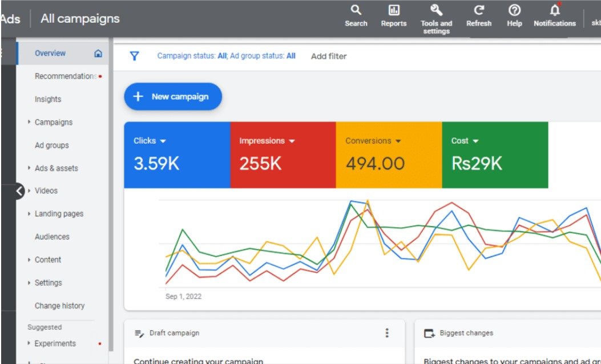Image resolution: width=601 pixels, height=364 pixels.
Task: Open the Cost metric dropdown
Action: pyautogui.click(x=475, y=141)
